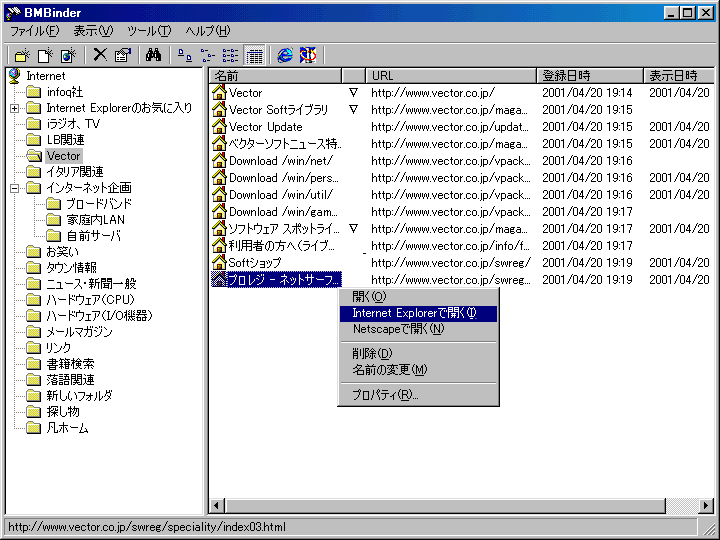Select the お笑い folder
This screenshot has width=720, height=540.
tap(62, 252)
